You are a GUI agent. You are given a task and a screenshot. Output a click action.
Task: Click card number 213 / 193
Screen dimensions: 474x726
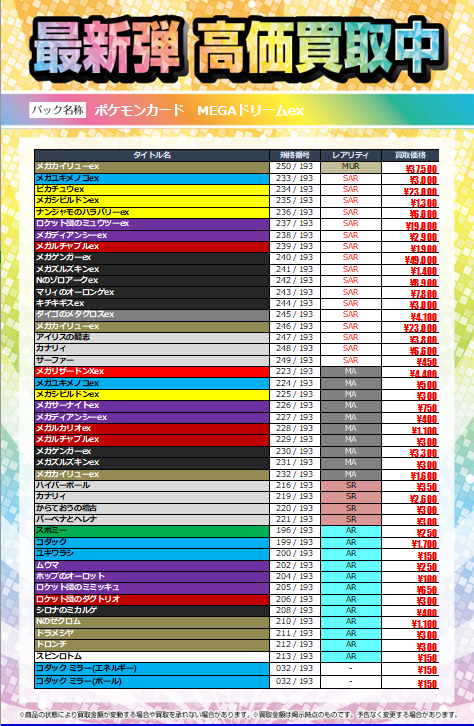click(x=294, y=657)
